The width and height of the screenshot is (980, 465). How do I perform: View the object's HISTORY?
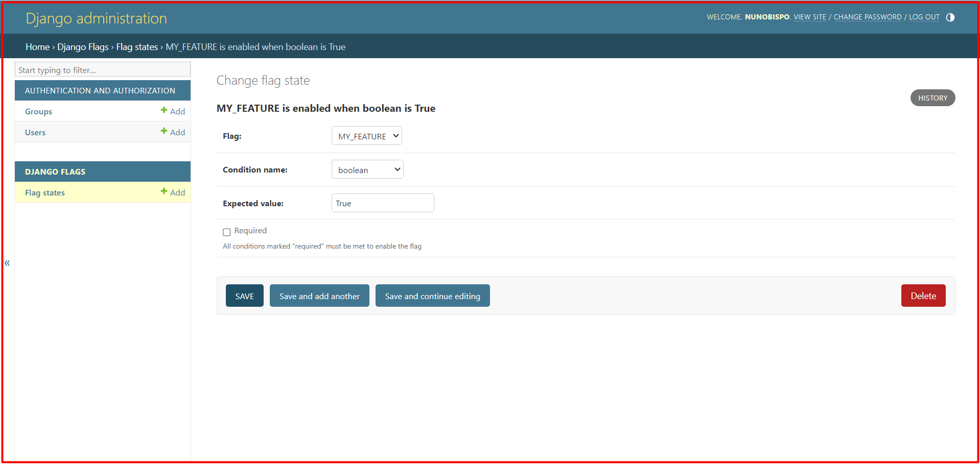[932, 97]
